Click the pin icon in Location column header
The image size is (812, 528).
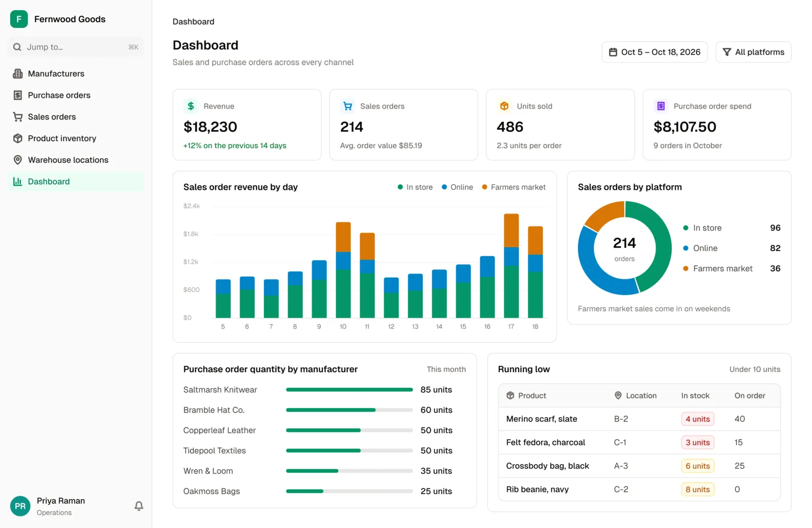click(x=618, y=395)
